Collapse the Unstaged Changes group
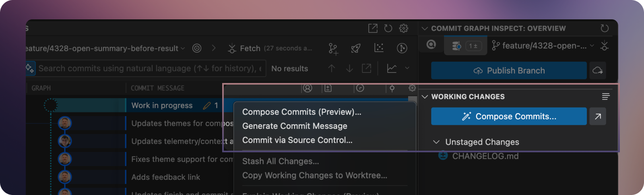Image resolution: width=644 pixels, height=195 pixels. coord(436,142)
